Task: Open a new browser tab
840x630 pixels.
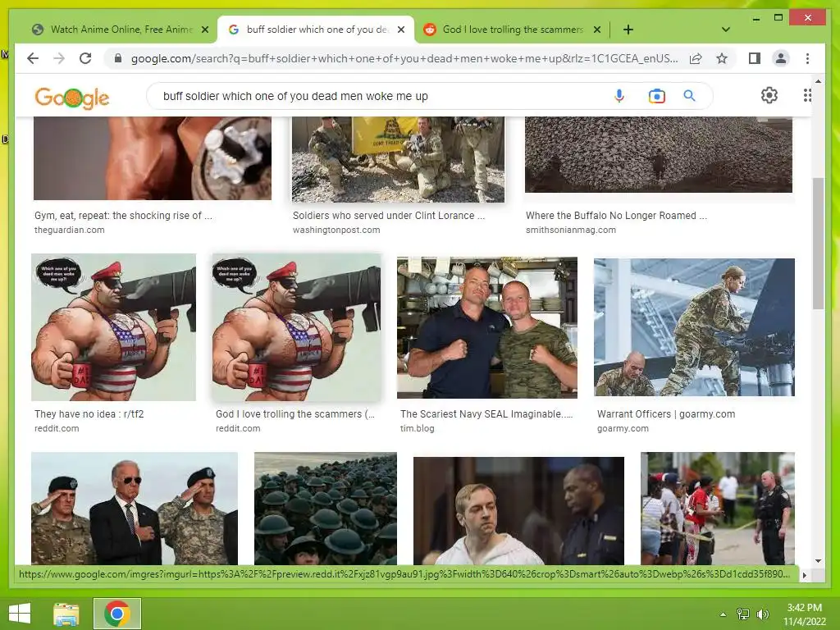Action: [628, 30]
